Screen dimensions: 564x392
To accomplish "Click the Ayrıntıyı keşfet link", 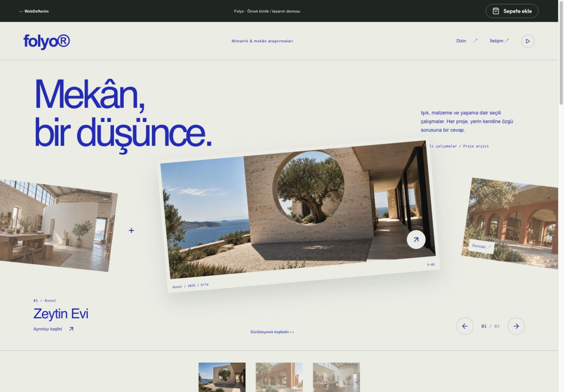I will click(53, 329).
